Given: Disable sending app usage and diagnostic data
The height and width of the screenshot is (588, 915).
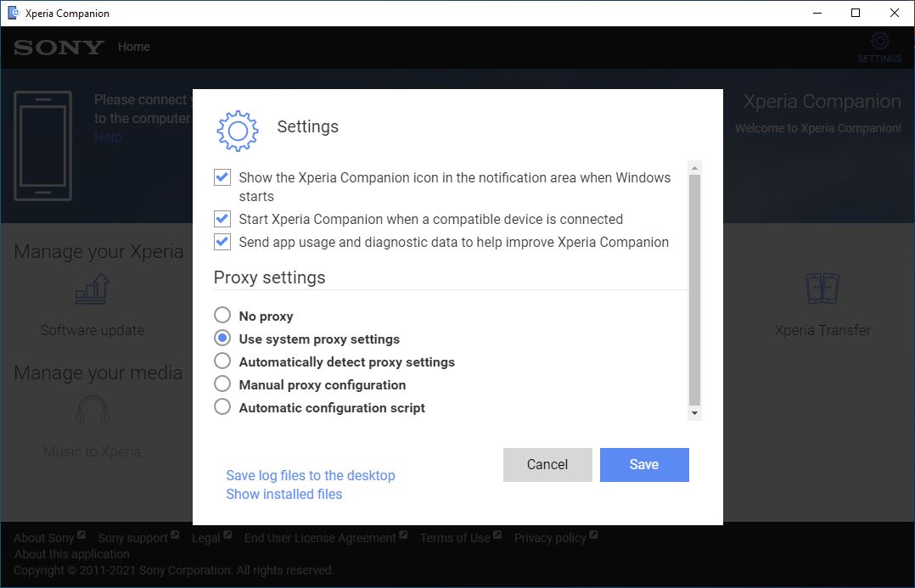Looking at the screenshot, I should (x=222, y=242).
